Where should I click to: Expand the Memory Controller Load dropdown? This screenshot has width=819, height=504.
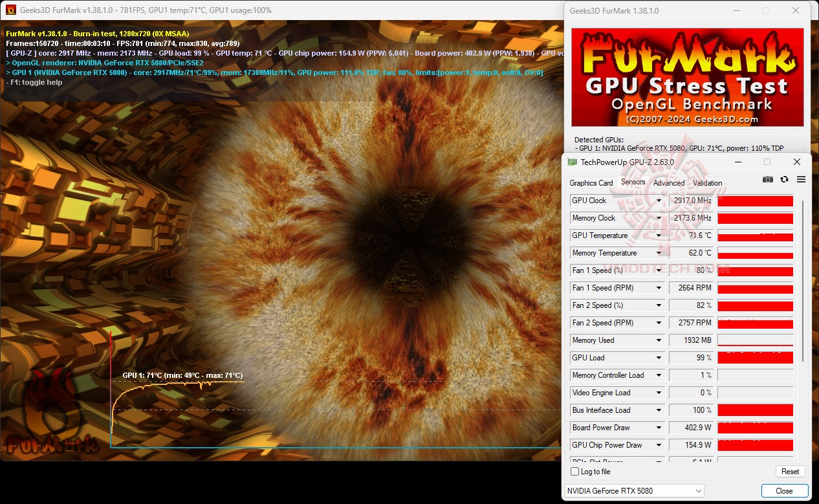pos(659,375)
